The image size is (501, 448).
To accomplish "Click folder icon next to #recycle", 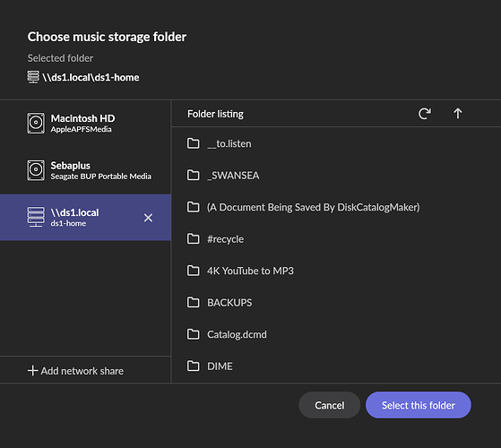I will pyautogui.click(x=193, y=238).
